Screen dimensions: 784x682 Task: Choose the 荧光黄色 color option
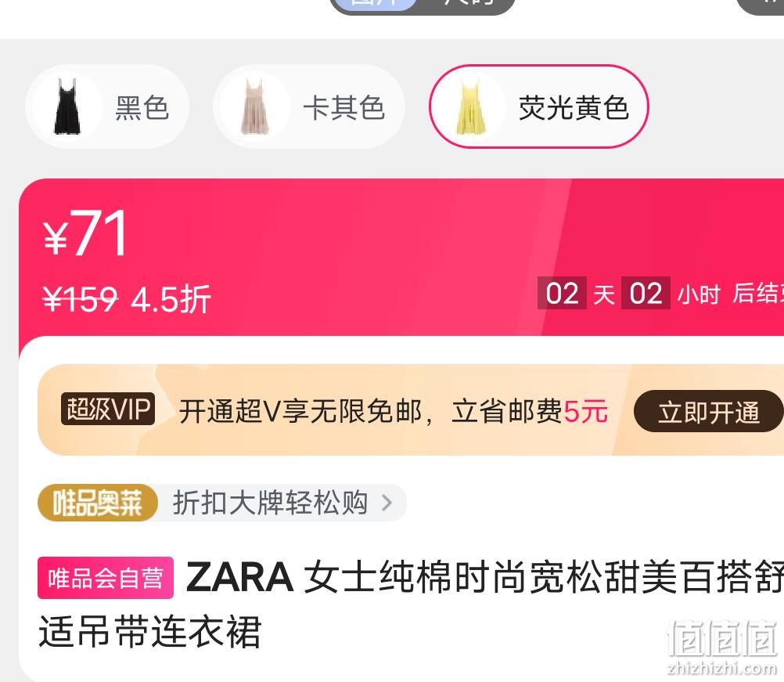click(539, 106)
